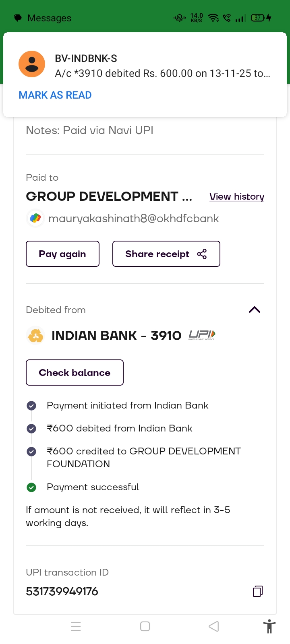Copy the UPI transaction ID
Image resolution: width=290 pixels, height=644 pixels.
[258, 591]
